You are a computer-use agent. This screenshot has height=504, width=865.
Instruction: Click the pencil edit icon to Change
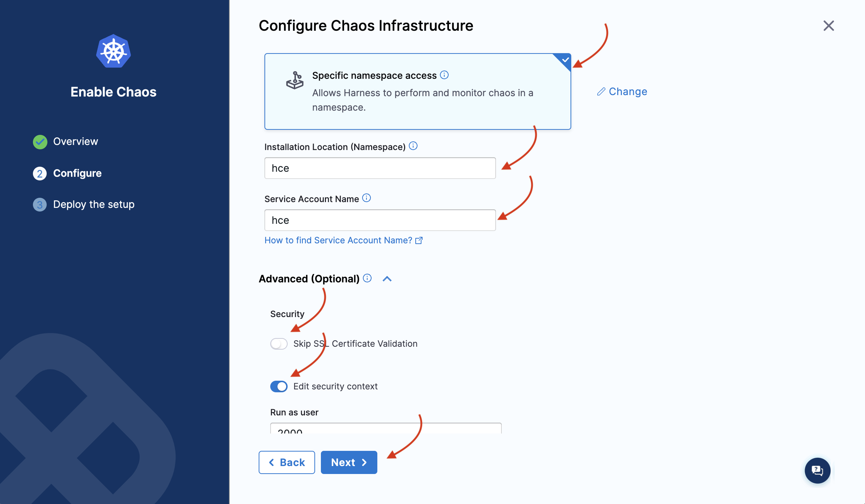[x=601, y=91]
